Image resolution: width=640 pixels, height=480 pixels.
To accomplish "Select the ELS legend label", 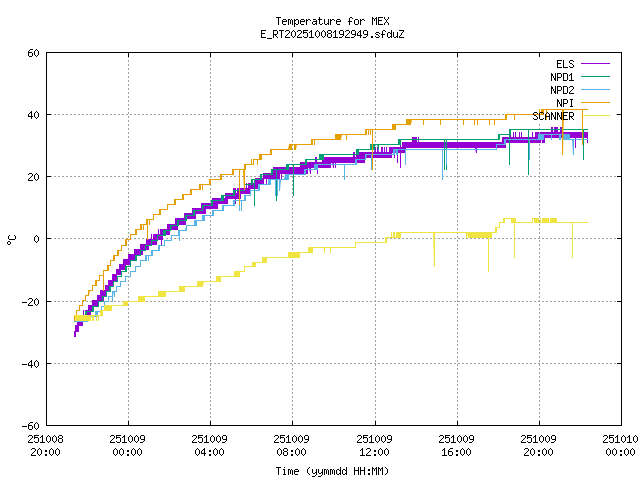I will (x=565, y=64).
